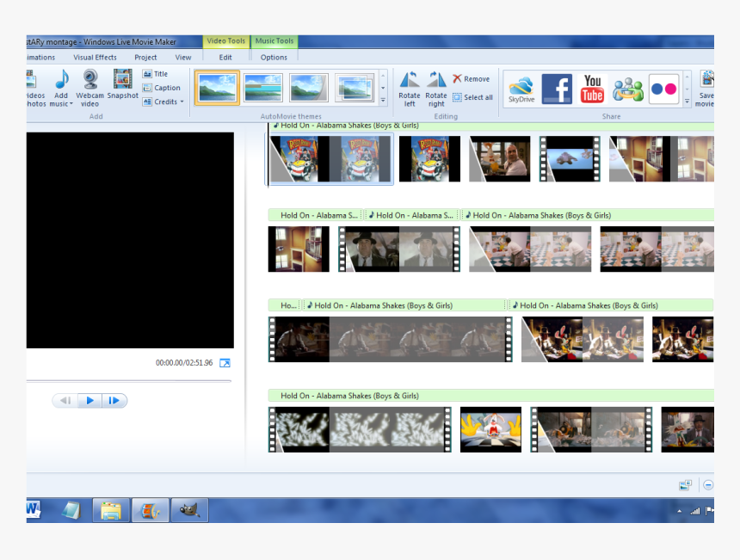Share movie to Windows Live Groups
The width and height of the screenshot is (740, 560).
pyautogui.click(x=628, y=89)
